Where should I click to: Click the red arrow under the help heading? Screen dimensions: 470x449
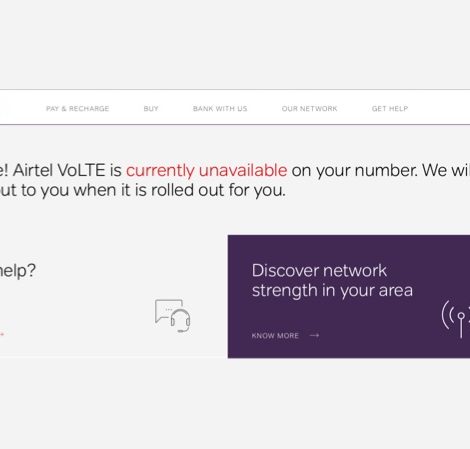(2, 334)
